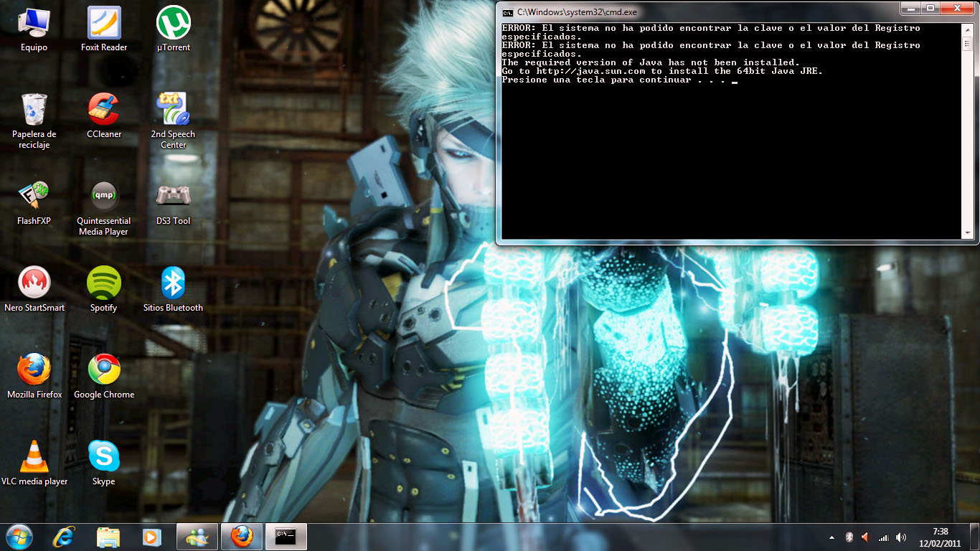Click the Bluetooth tray icon
Viewport: 980px width, 551px height.
pos(849,537)
